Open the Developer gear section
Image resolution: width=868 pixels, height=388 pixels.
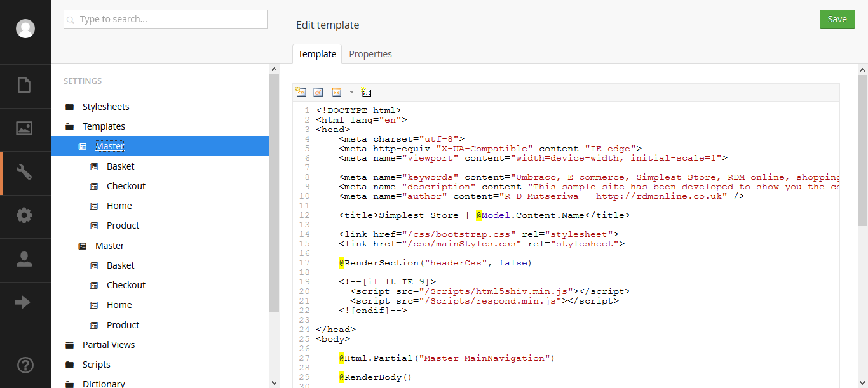pyautogui.click(x=24, y=216)
